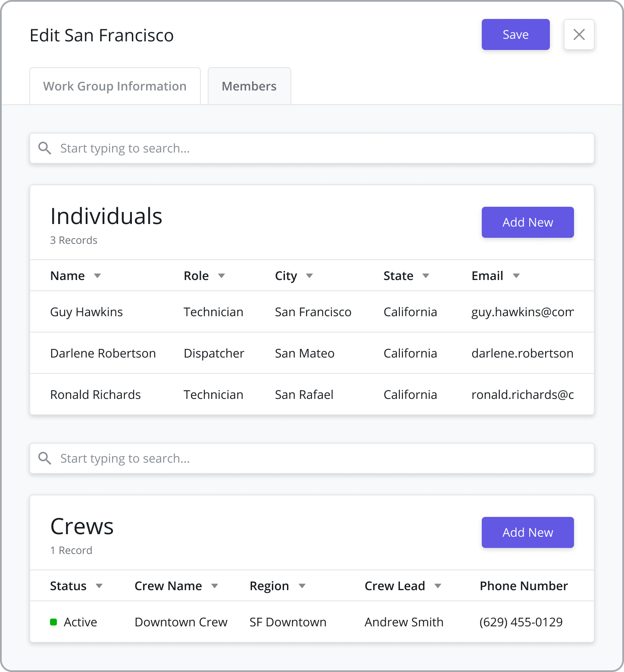Click the Email column sort arrow
624x672 pixels.
click(x=516, y=276)
